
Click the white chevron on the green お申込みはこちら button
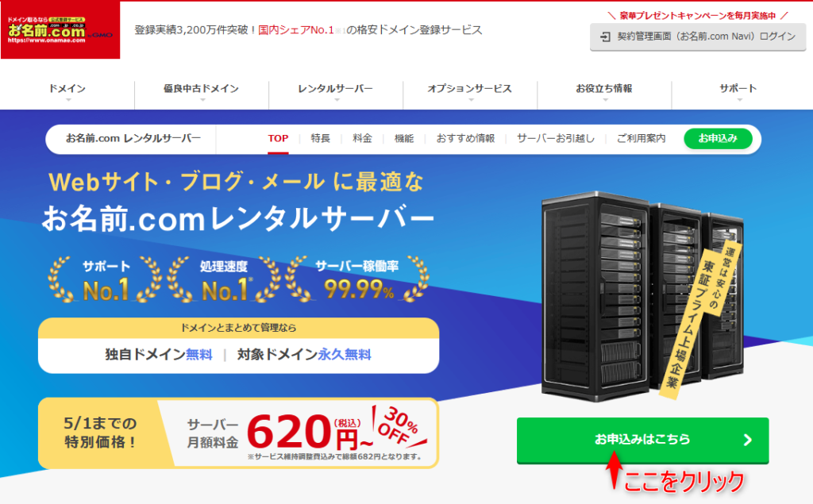click(748, 441)
